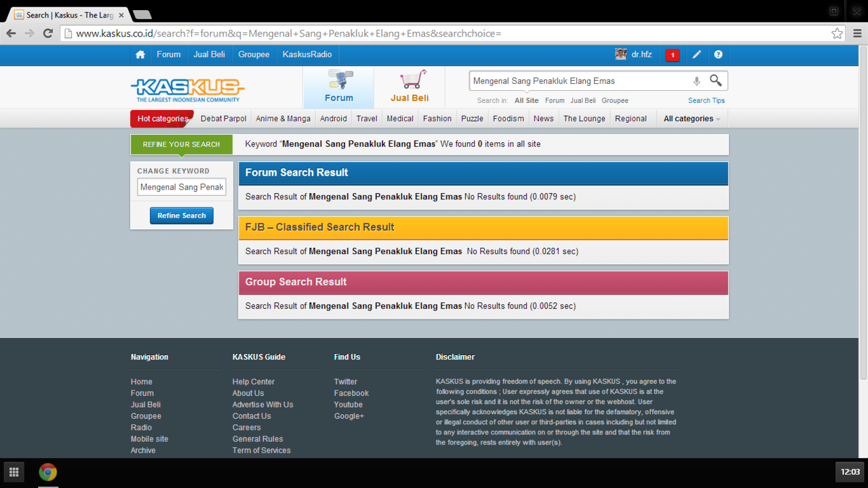Screen dimensions: 868x488
Task: Open Jual Beli in top blue bar
Action: (209, 54)
